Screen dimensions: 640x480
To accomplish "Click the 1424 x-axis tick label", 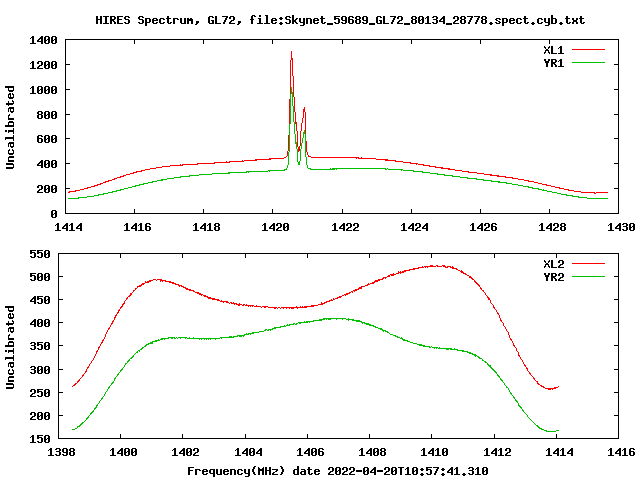I will coord(414,227).
